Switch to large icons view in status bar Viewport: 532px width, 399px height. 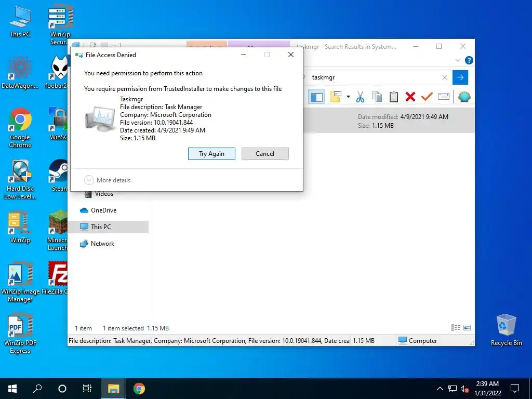(x=467, y=327)
